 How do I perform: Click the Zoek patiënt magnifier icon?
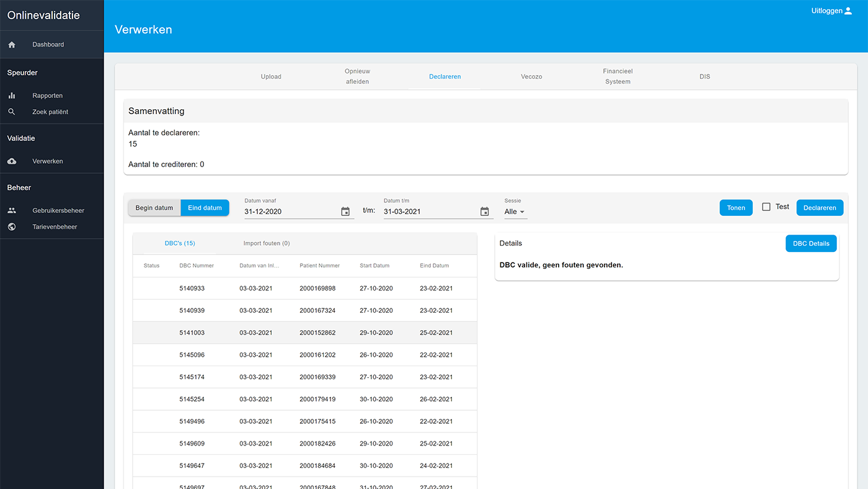point(12,112)
